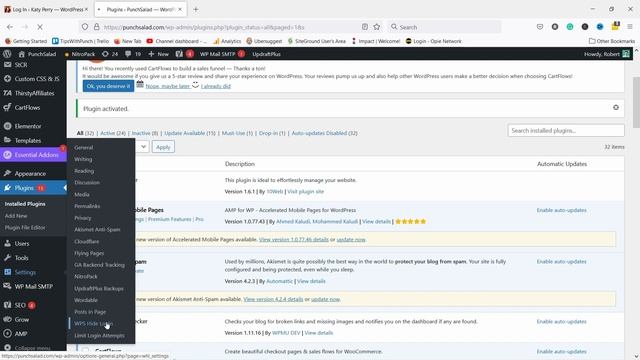Bookmark this page with star icon
The width and height of the screenshot is (640, 360).
point(377,27)
